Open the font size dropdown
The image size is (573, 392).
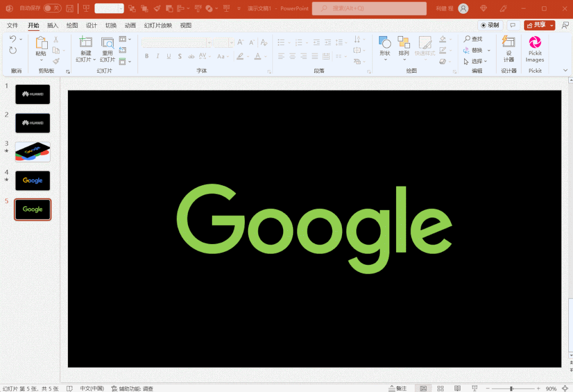coord(232,43)
